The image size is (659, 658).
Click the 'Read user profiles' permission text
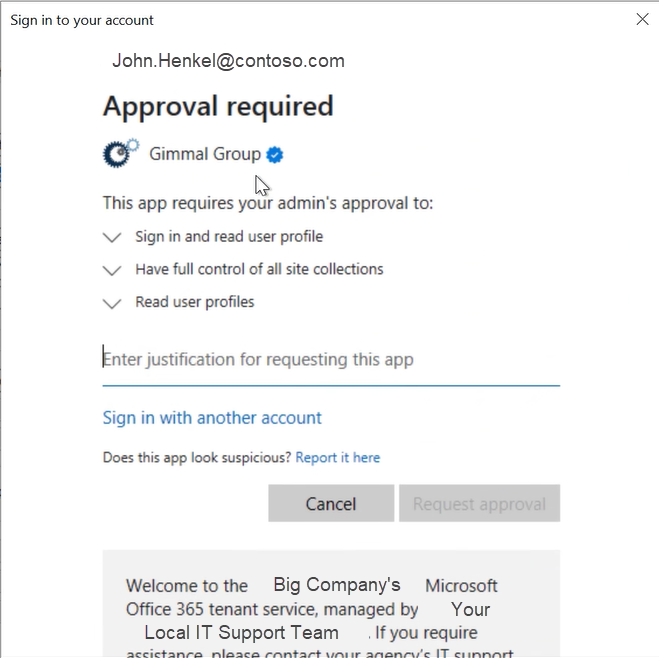point(195,302)
